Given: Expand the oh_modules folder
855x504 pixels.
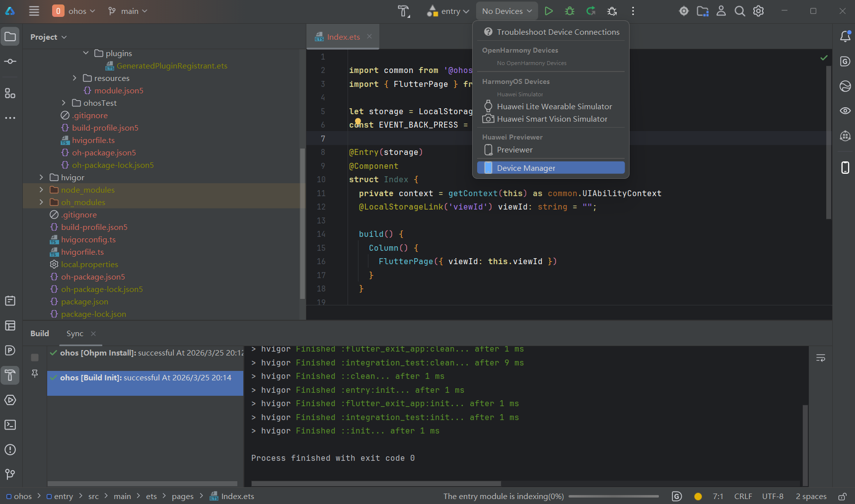Looking at the screenshot, I should click(x=41, y=202).
